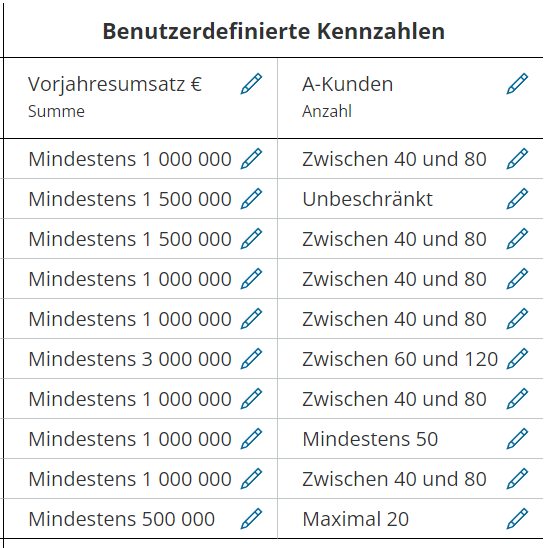Image resolution: width=552 pixels, height=548 pixels.
Task: Edit the A-Kunden column header pencil
Action: click(517, 84)
